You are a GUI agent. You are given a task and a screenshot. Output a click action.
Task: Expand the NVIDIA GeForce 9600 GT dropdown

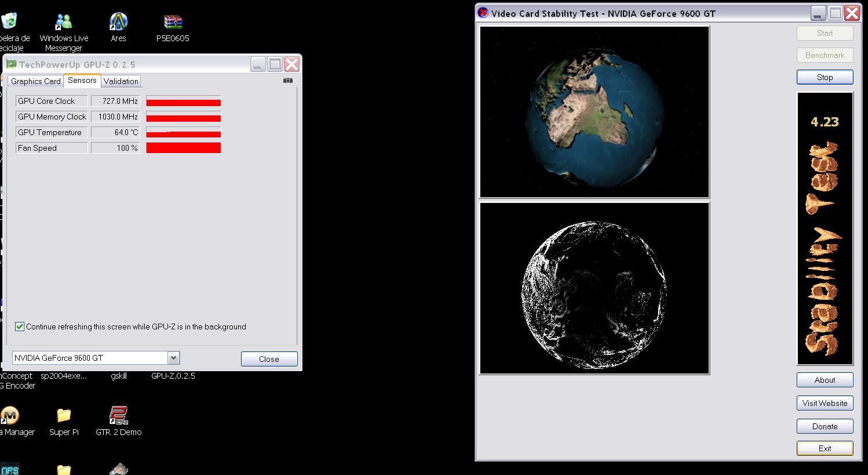173,358
